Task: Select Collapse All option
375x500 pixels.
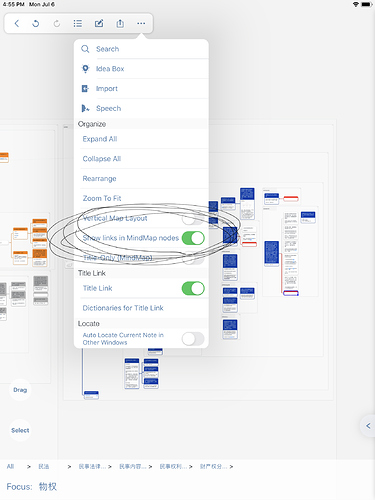Action: (141, 159)
